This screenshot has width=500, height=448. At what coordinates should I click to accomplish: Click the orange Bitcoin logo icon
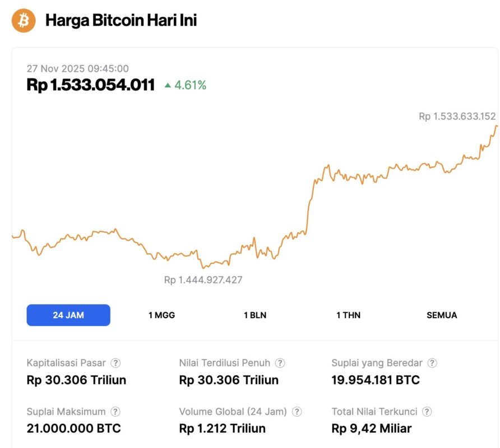pos(24,21)
